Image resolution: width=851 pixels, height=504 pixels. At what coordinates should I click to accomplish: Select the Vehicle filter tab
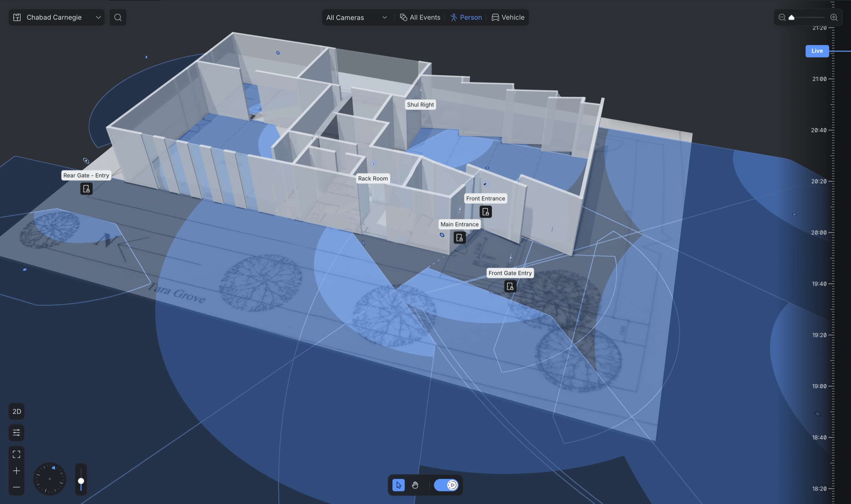coord(508,17)
